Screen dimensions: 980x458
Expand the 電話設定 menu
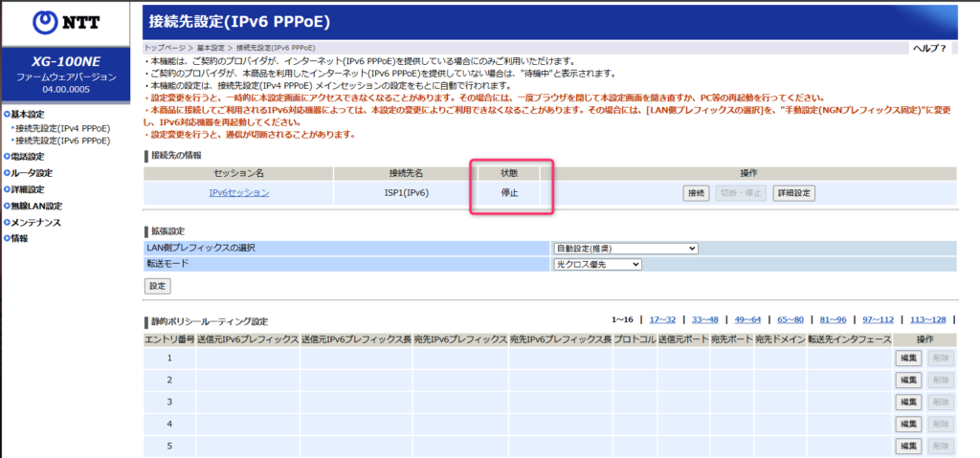pyautogui.click(x=28, y=157)
